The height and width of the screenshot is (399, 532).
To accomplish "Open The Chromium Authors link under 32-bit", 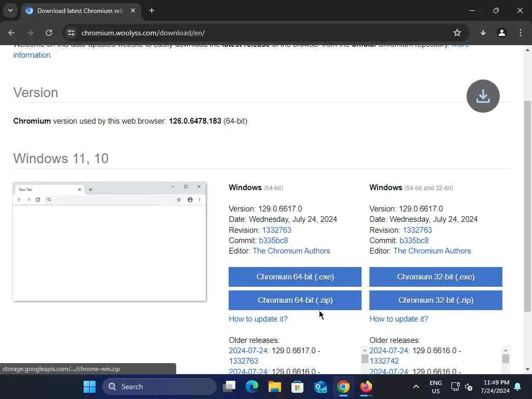I will [432, 251].
